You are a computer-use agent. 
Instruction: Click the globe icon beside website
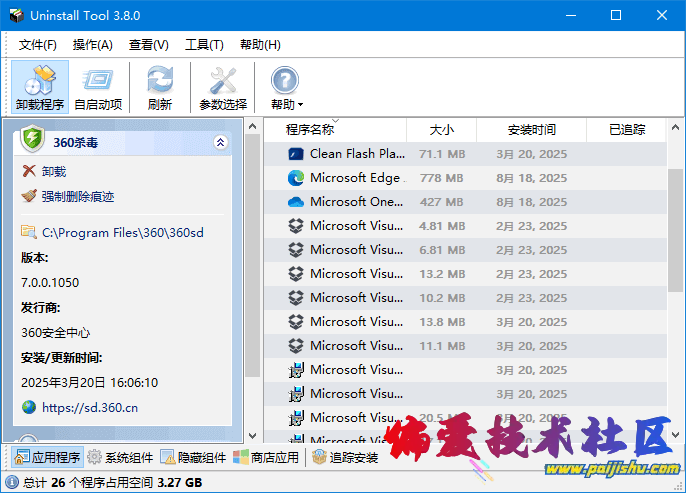coord(29,407)
